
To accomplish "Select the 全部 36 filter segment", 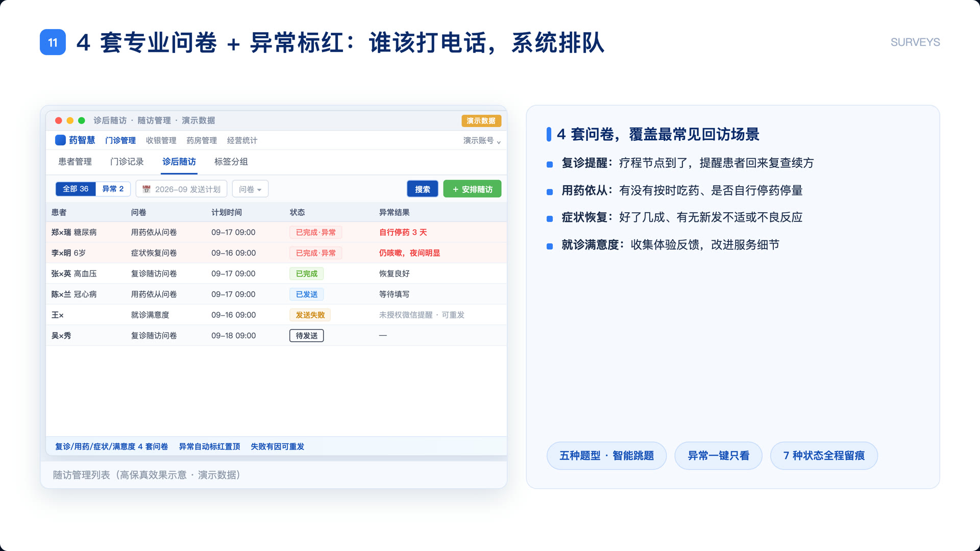I will (76, 189).
